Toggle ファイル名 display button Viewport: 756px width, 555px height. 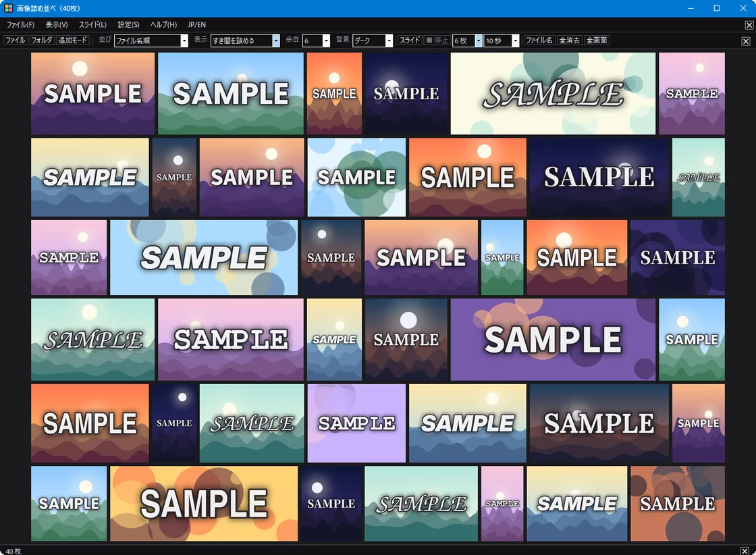pos(539,41)
